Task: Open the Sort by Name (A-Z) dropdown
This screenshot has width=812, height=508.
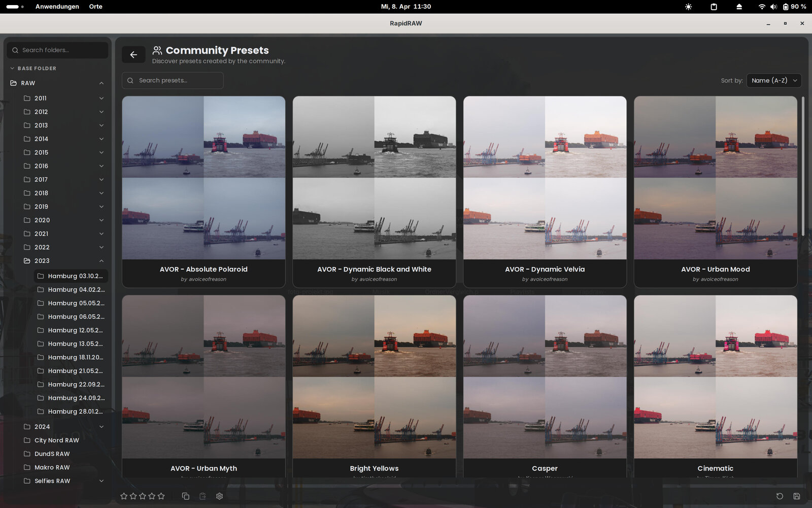Action: [773, 80]
